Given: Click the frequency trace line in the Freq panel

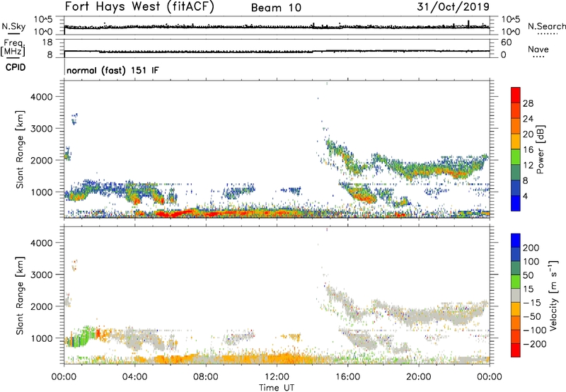Looking at the screenshot, I should click(x=277, y=52).
